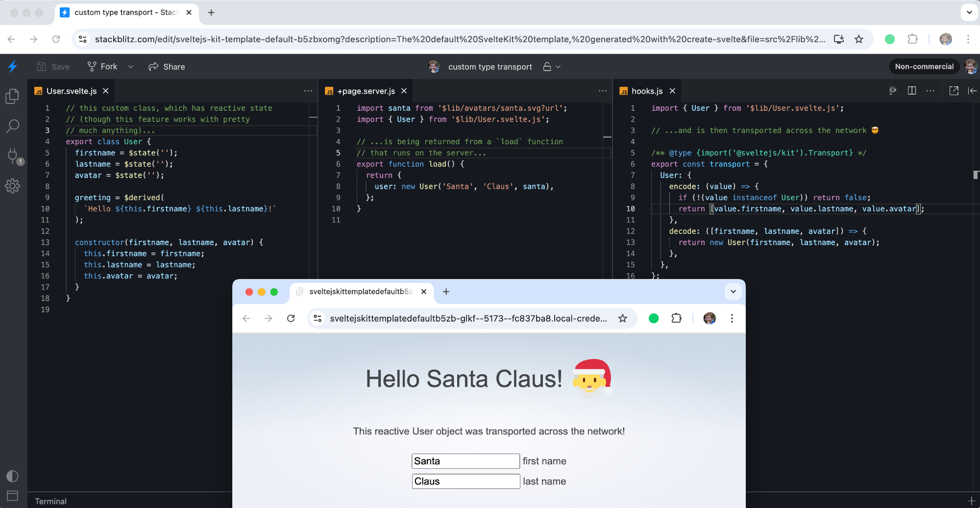The height and width of the screenshot is (508, 980).
Task: Collapse the preview side panel
Action: (x=972, y=91)
